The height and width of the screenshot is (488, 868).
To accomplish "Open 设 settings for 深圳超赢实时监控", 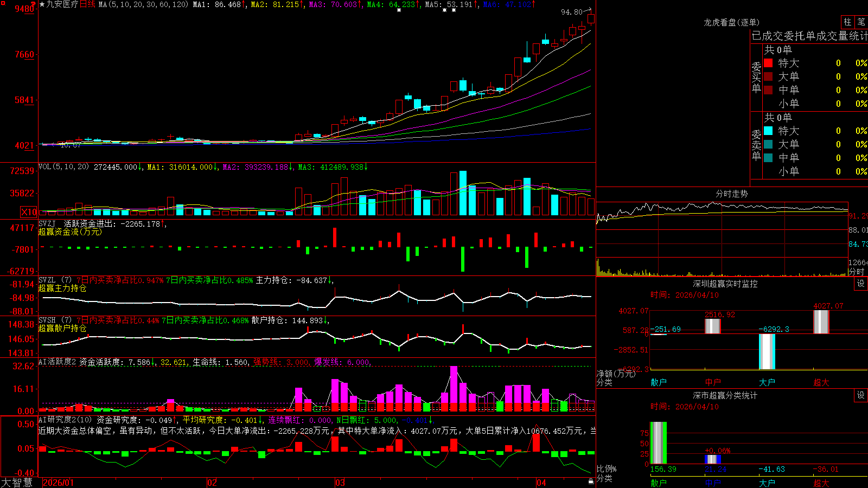I will (x=861, y=284).
